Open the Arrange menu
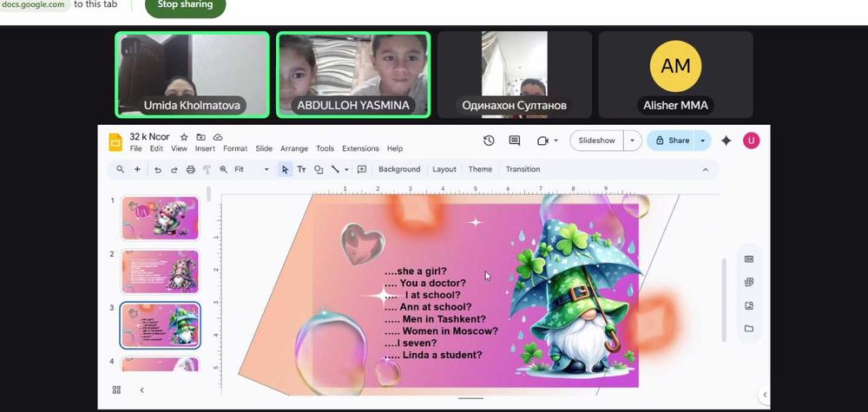The image size is (868, 412). tap(294, 149)
